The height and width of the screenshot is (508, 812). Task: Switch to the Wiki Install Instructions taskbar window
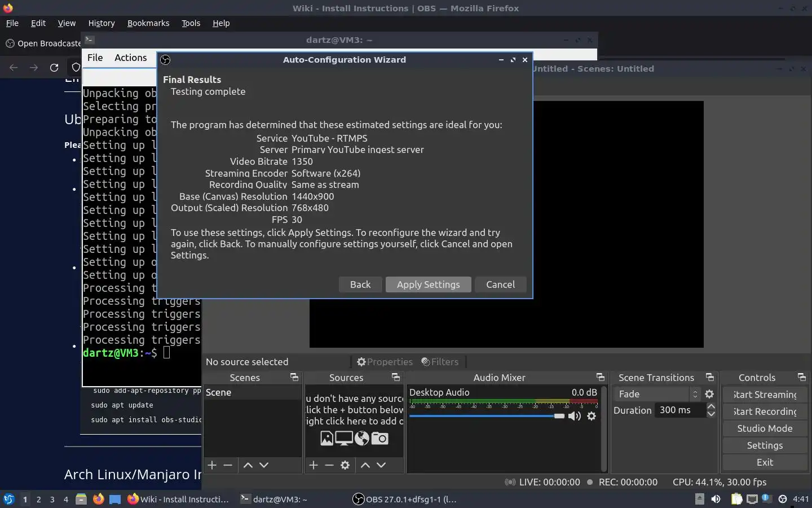pos(178,499)
